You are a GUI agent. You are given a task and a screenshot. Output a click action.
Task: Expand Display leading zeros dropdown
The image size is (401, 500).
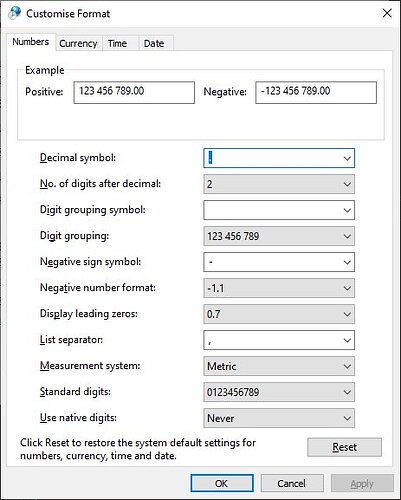(279, 314)
